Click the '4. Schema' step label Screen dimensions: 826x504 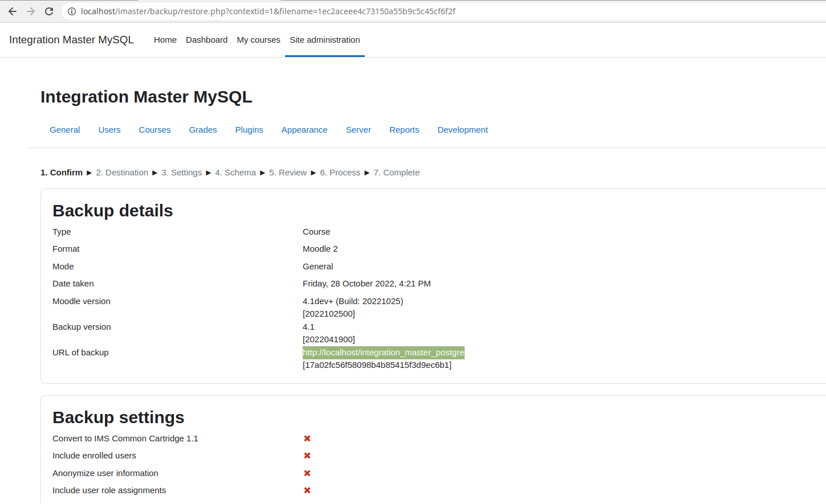click(x=235, y=173)
